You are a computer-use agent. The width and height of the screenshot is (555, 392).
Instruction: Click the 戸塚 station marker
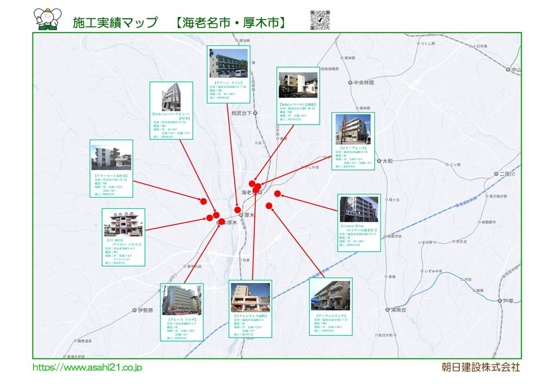[500, 301]
